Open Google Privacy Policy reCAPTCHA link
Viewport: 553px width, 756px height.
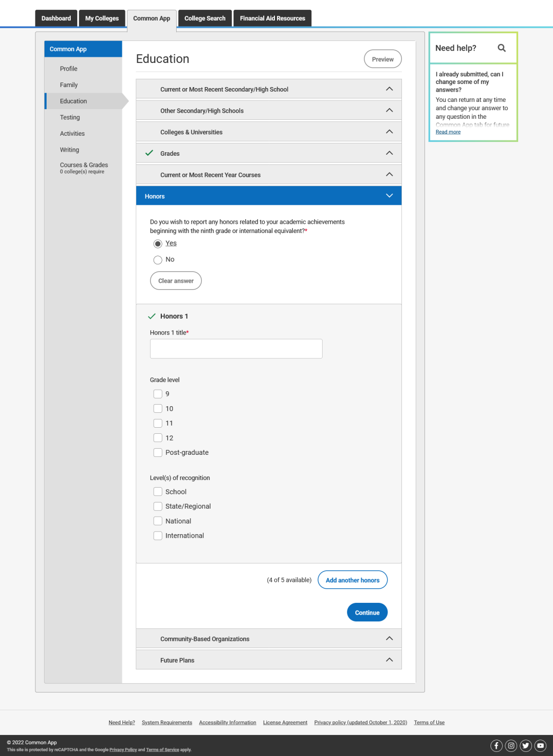coord(123,750)
